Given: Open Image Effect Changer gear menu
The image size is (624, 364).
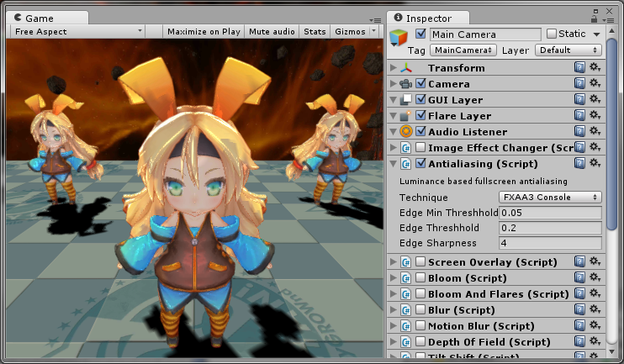Looking at the screenshot, I should 595,147.
